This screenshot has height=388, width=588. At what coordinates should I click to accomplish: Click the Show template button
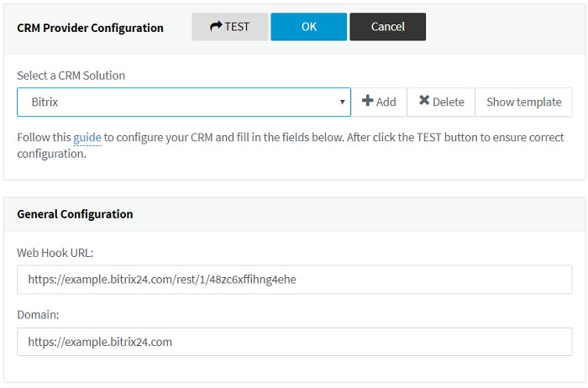(523, 102)
